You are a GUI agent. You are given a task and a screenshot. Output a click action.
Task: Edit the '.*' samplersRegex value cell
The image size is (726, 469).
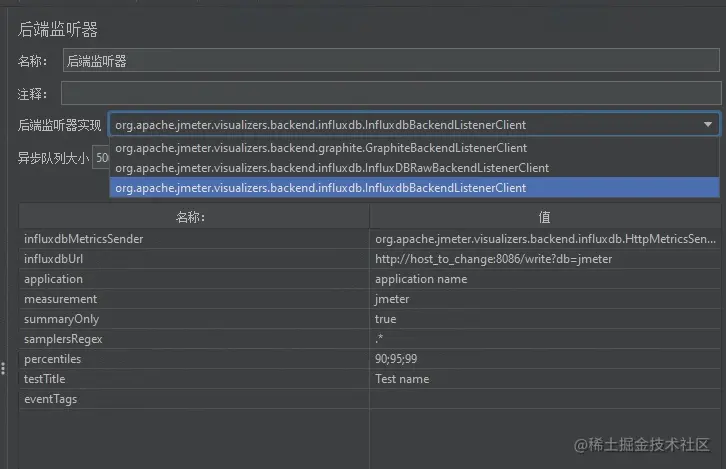[x=545, y=338]
